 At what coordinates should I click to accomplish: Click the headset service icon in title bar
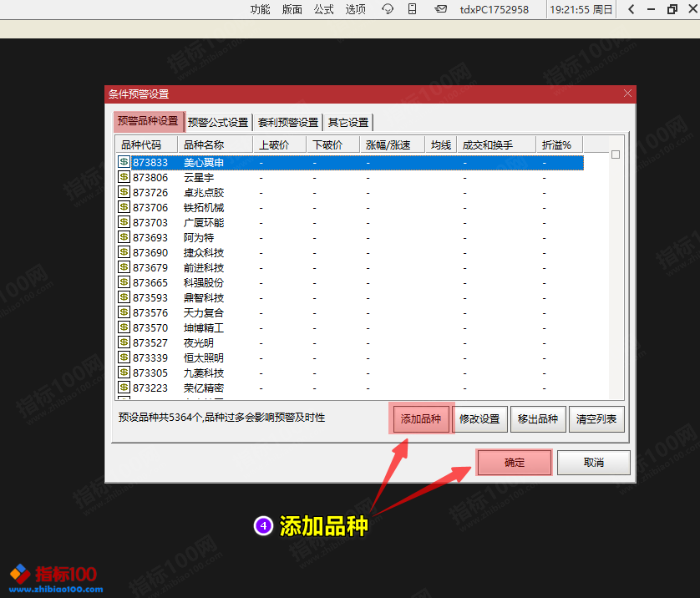point(388,9)
